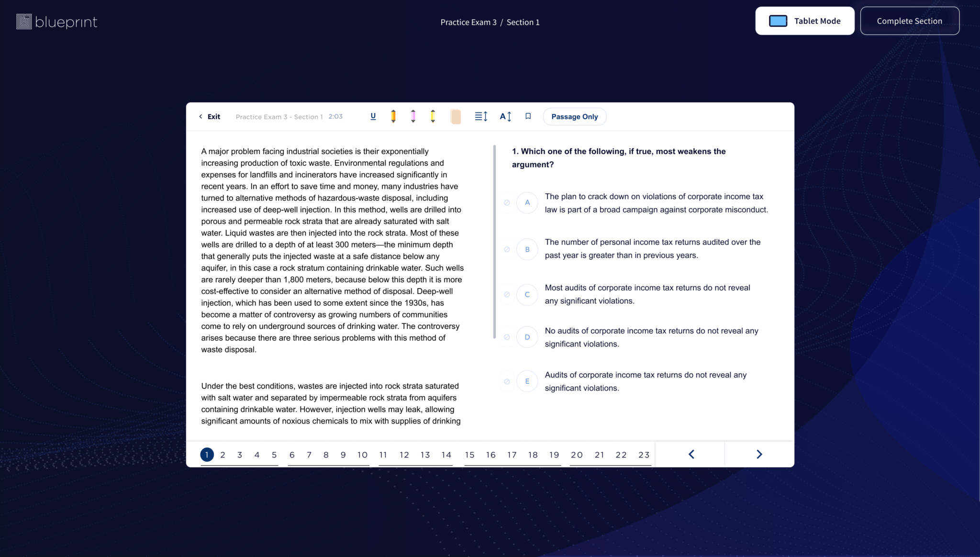
Task: Click Complete Section button
Action: pyautogui.click(x=910, y=21)
